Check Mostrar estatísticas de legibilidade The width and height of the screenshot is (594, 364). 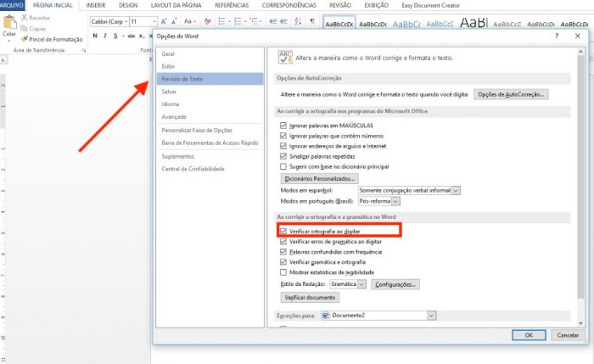pyautogui.click(x=283, y=272)
